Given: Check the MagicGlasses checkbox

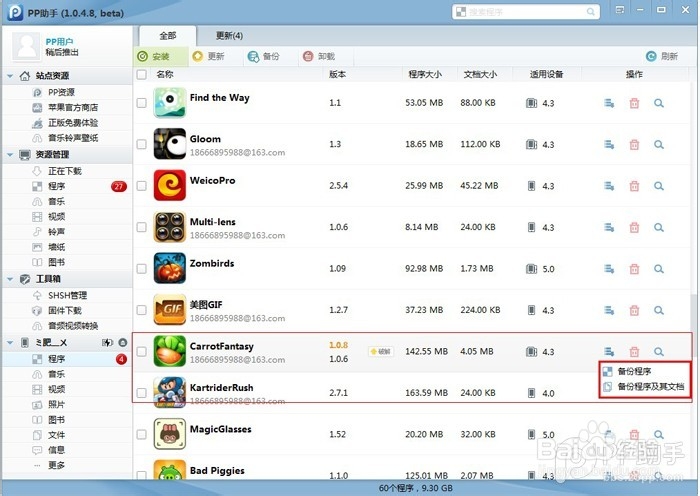Looking at the screenshot, I should coord(142,434).
